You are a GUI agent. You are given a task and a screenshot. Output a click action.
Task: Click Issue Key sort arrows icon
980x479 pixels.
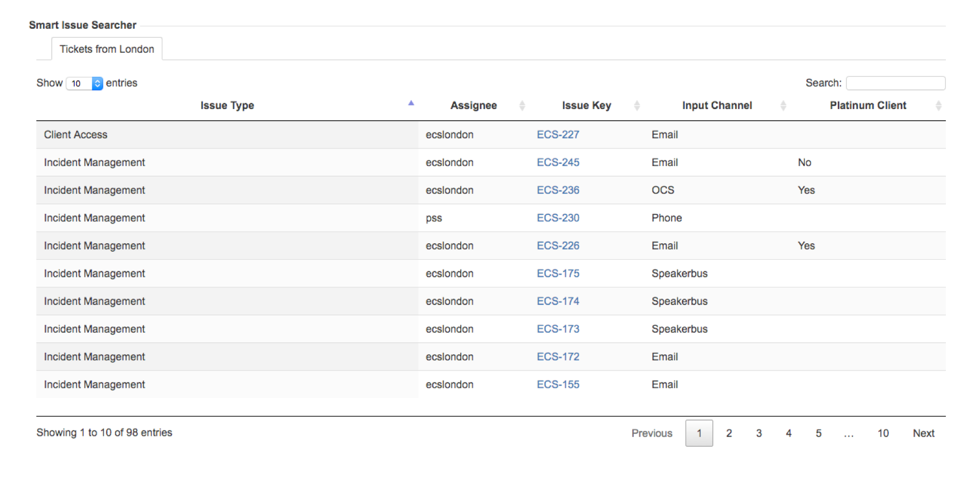point(636,106)
